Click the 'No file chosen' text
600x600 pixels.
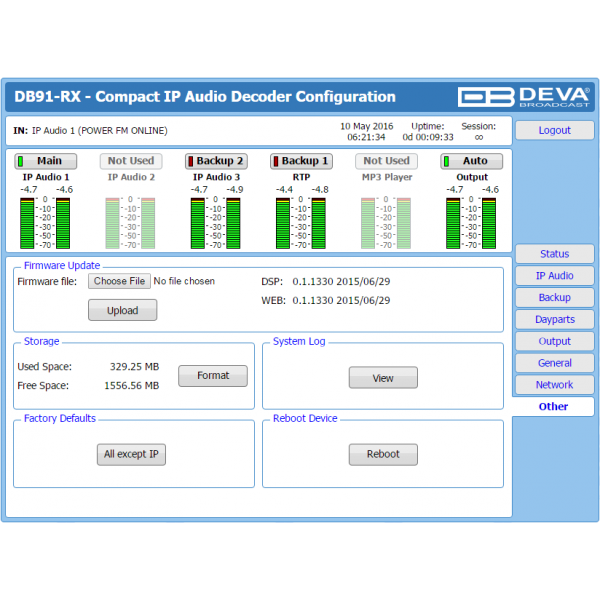[x=184, y=281]
